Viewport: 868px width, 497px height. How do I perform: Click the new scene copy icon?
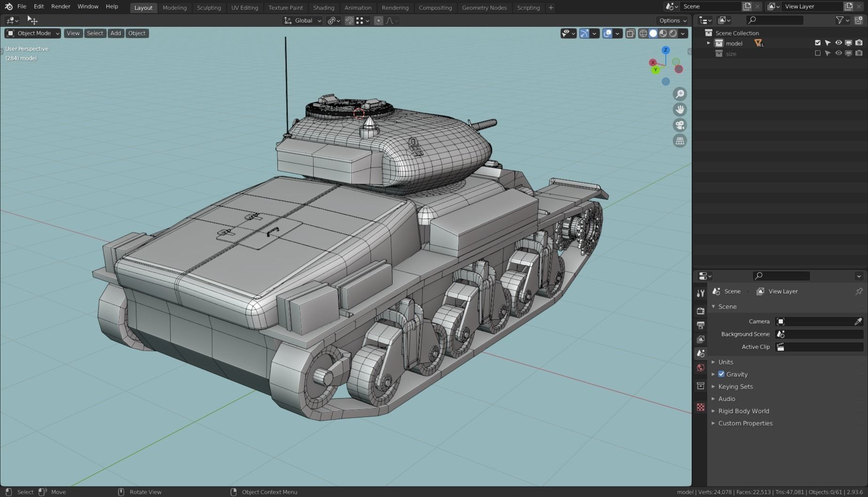pyautogui.click(x=747, y=7)
